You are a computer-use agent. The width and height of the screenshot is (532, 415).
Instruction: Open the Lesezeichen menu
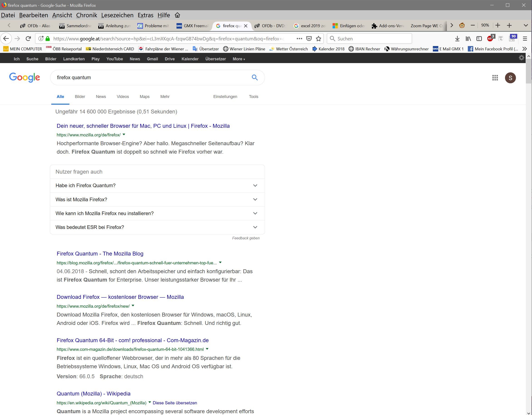117,15
